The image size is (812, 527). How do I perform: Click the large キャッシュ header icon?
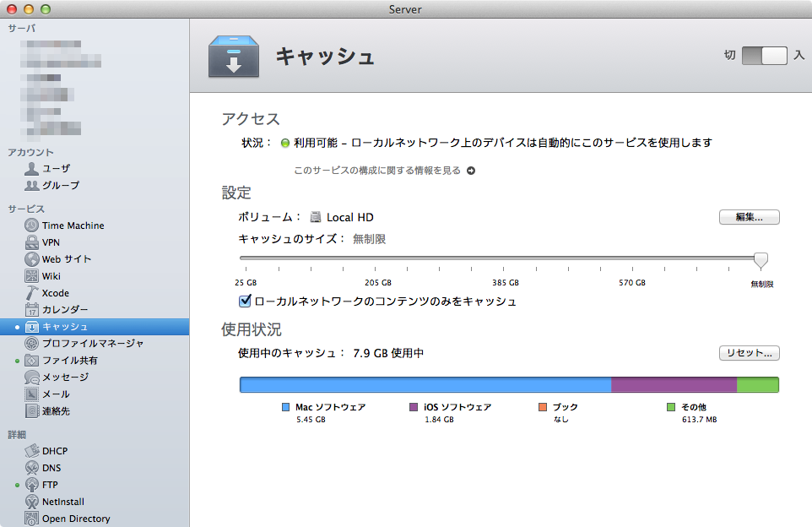coord(234,57)
